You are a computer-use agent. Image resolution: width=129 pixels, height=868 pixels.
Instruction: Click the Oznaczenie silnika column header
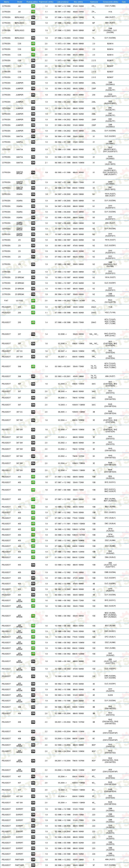(110, 2)
